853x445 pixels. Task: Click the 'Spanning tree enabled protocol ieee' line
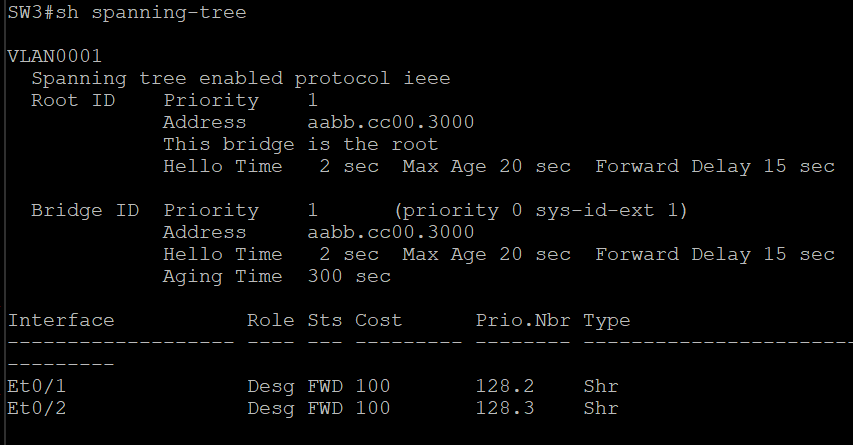click(240, 79)
